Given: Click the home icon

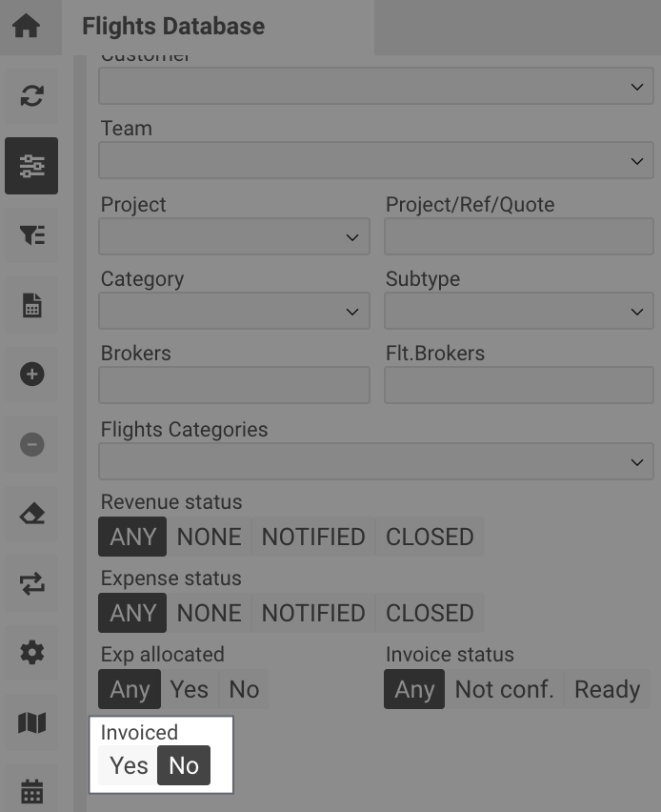Looking at the screenshot, I should point(27,26).
